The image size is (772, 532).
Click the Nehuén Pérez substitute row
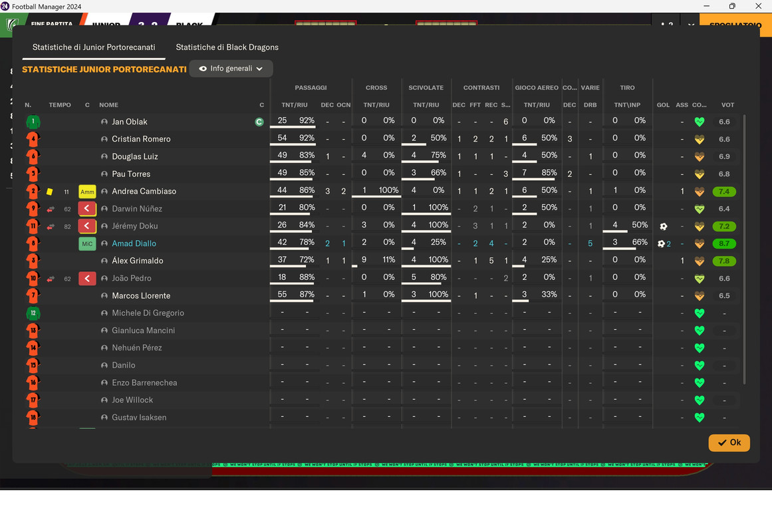click(382, 348)
